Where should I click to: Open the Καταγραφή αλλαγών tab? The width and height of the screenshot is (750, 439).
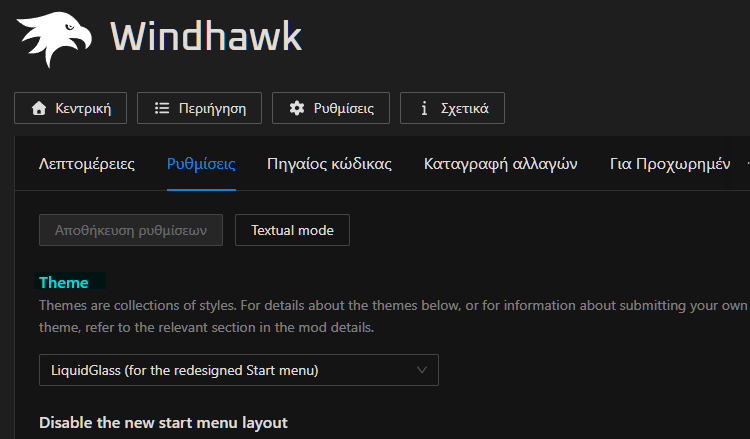501,164
